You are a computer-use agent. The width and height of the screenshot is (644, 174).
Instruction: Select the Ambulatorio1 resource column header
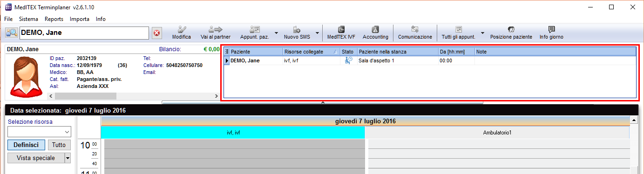point(497,133)
